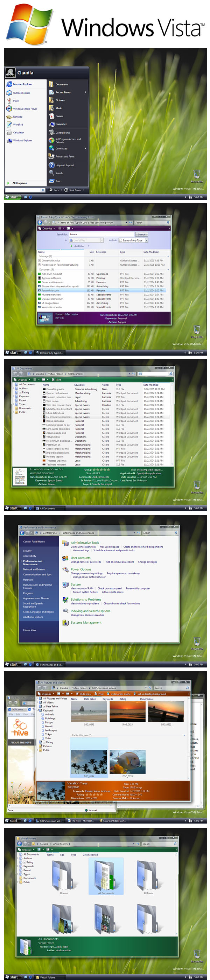
Task: Click Rename this computer link
Action: [x=138, y=588]
